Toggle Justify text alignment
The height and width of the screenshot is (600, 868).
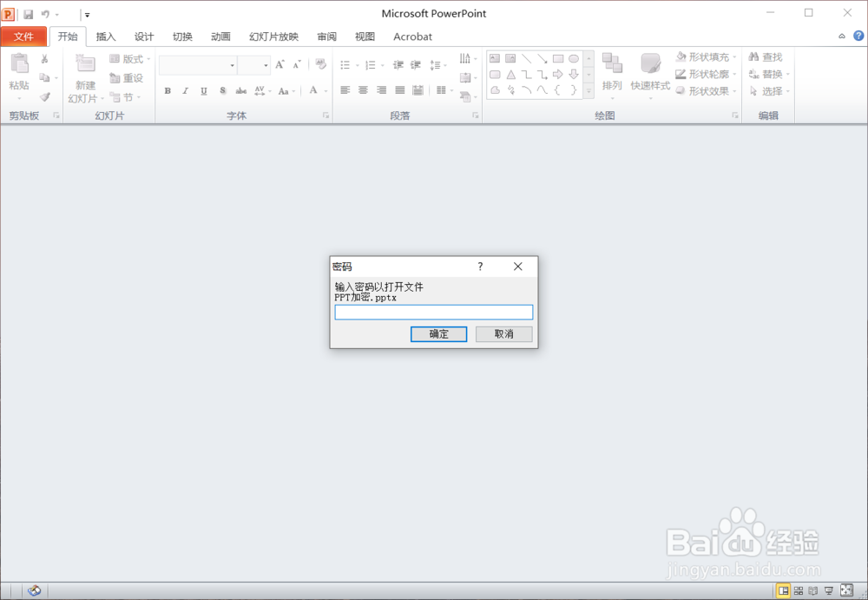(399, 90)
